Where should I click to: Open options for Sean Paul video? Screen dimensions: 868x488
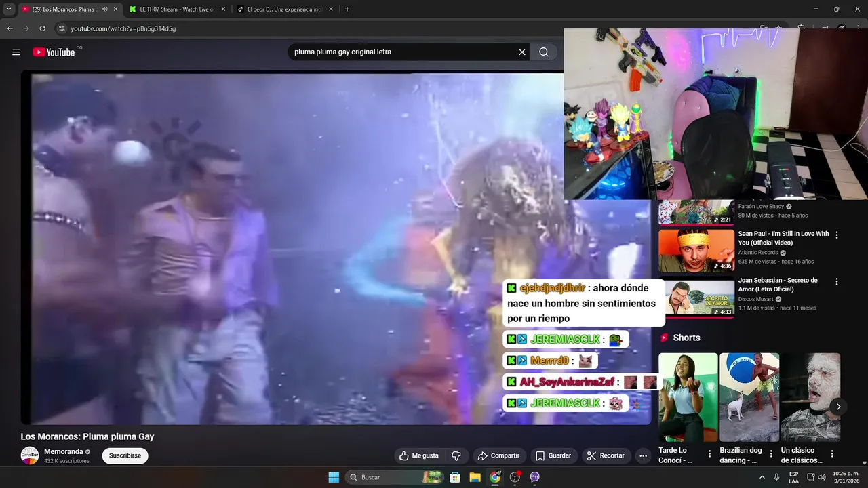(836, 235)
